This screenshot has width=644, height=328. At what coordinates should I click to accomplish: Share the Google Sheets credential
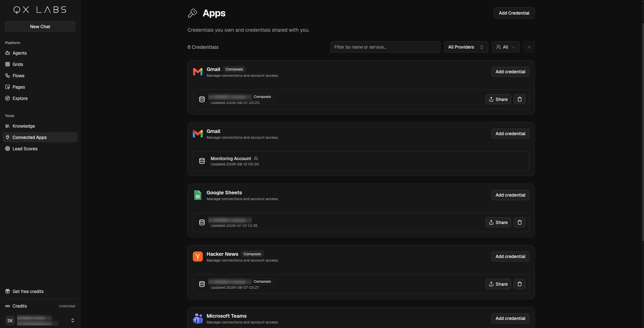pyautogui.click(x=498, y=223)
